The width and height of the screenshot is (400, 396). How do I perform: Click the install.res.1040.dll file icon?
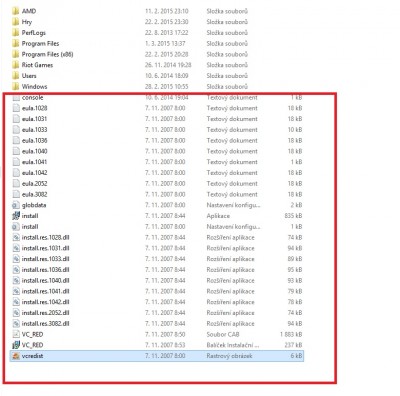[16, 280]
